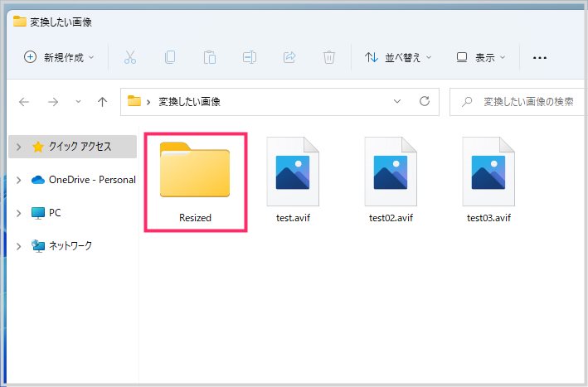The width and height of the screenshot is (588, 387).
Task: Click 変換したい画像 breadcrumb in address bar
Action: tap(189, 102)
